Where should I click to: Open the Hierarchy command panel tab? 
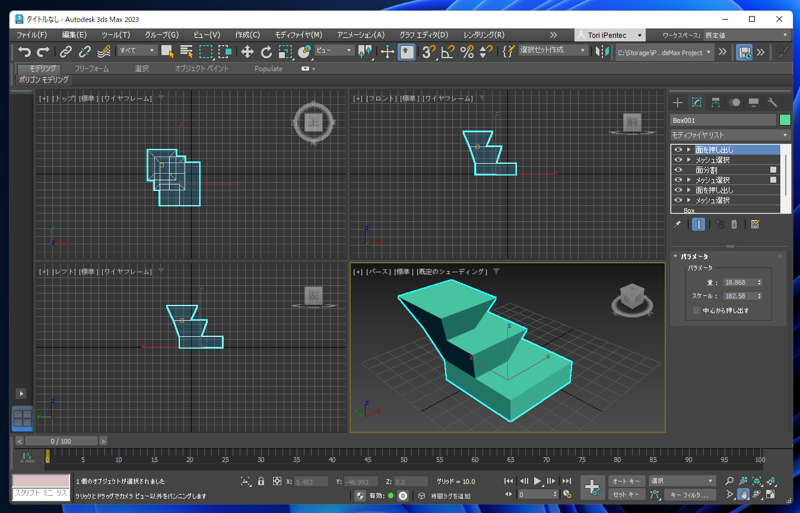click(x=715, y=103)
